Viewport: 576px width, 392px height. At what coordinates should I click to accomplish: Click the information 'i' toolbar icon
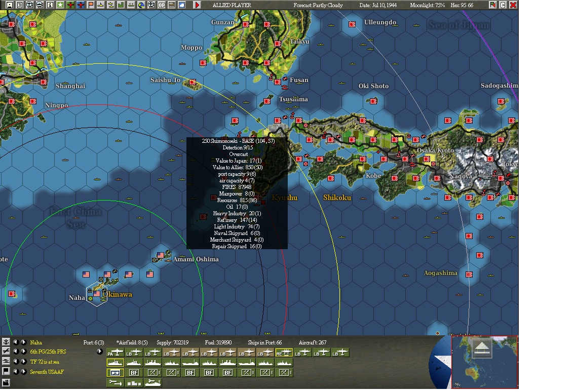click(50, 5)
